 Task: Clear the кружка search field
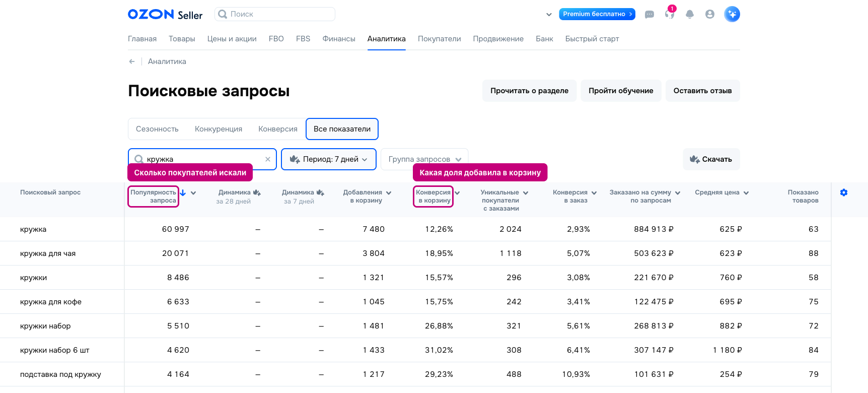point(268,159)
